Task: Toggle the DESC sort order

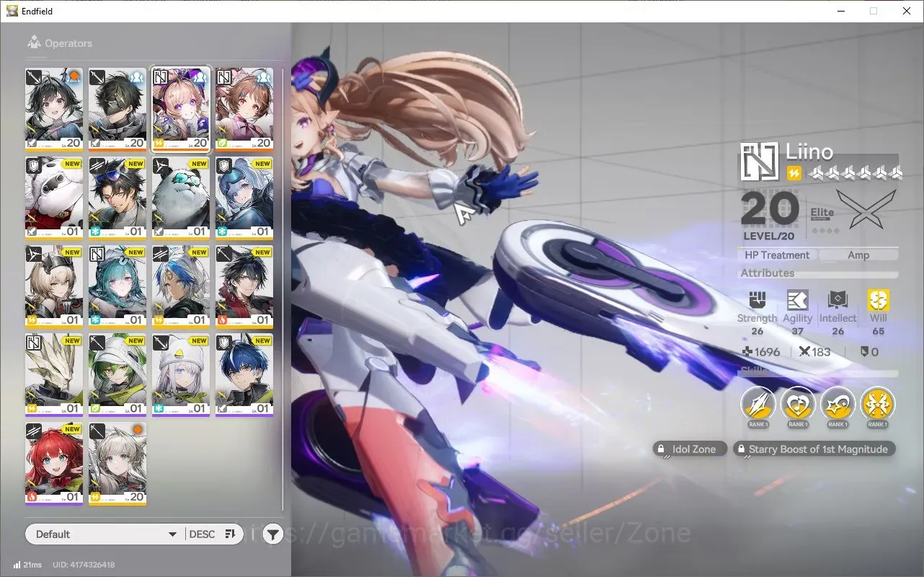Action: pyautogui.click(x=213, y=534)
